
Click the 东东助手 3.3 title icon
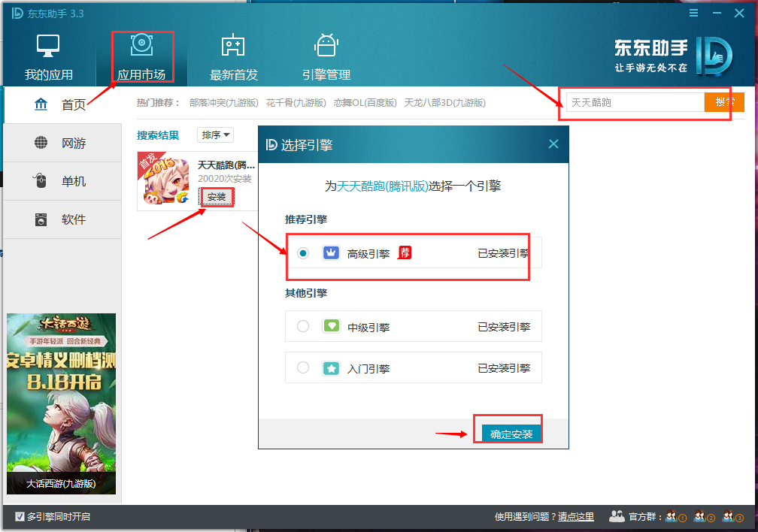pyautogui.click(x=17, y=13)
